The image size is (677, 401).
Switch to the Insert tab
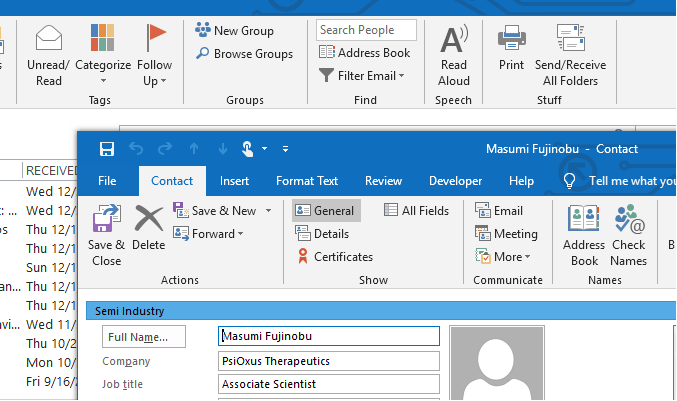[x=234, y=181]
